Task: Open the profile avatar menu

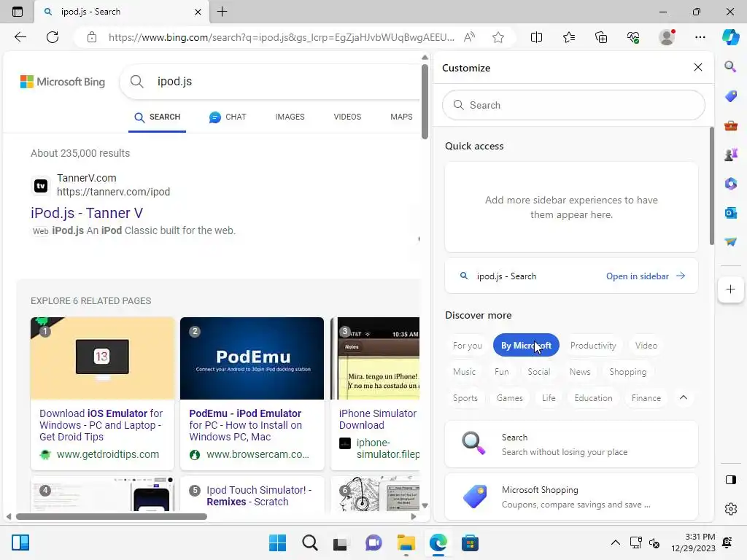Action: tap(667, 37)
